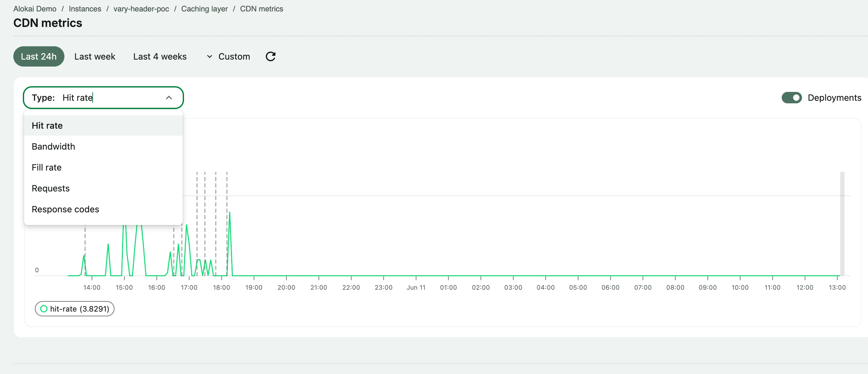Viewport: 868px width, 374px height.
Task: Click the hit-rate legend circle icon
Action: (44, 308)
